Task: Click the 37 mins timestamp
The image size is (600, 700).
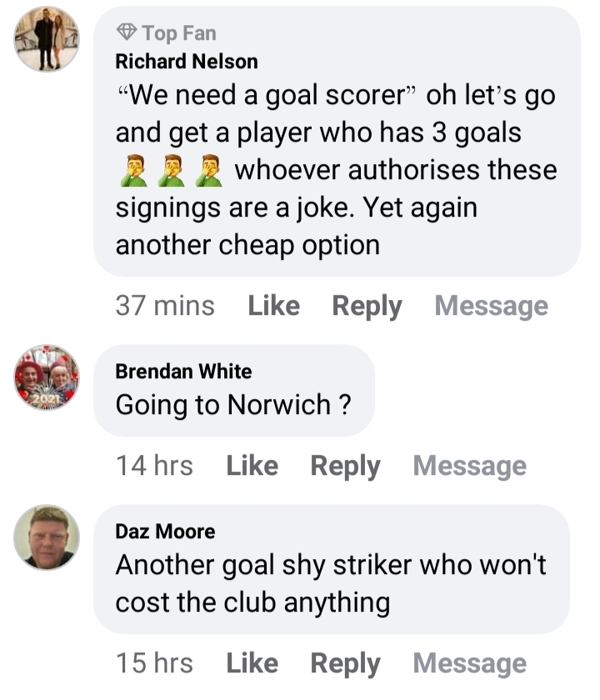Action: click(x=165, y=306)
